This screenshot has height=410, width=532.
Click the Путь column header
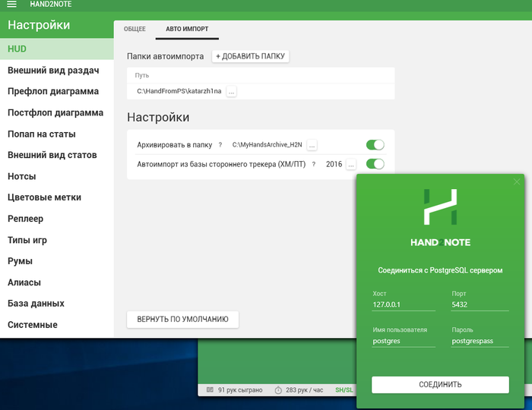(142, 75)
